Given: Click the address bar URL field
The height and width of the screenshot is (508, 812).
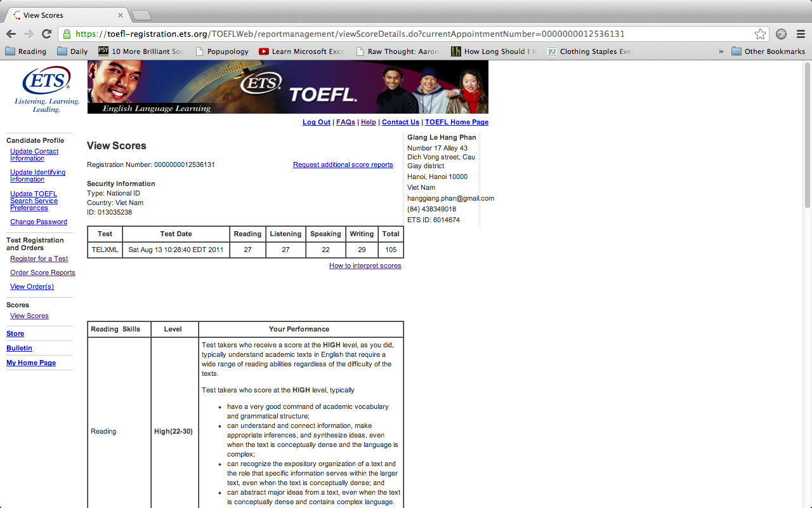Looking at the screenshot, I should pos(406,34).
